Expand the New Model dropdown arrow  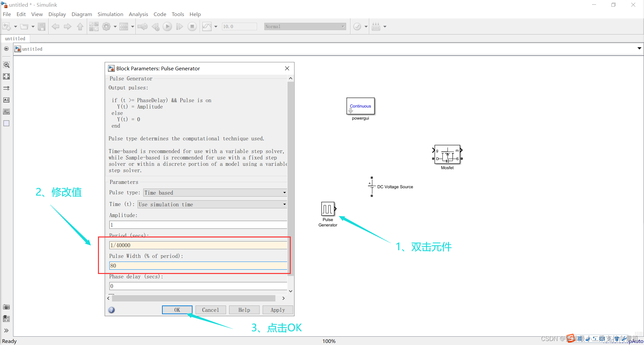(15, 26)
